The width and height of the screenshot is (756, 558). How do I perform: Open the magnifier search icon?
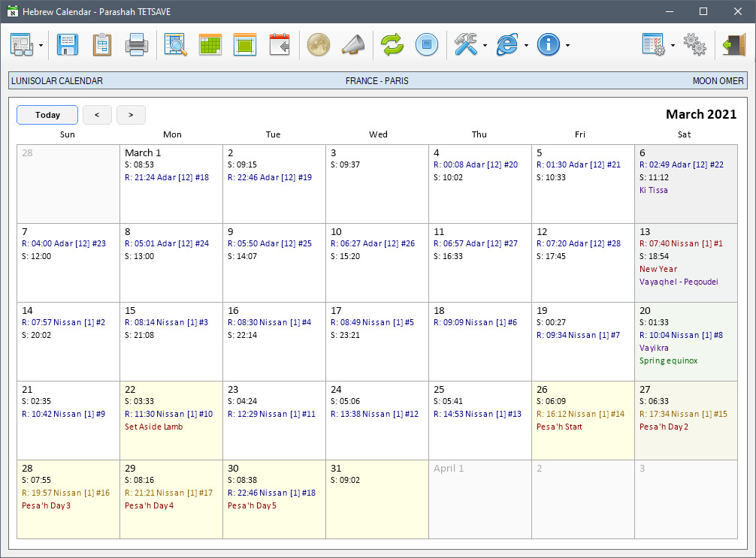click(176, 45)
